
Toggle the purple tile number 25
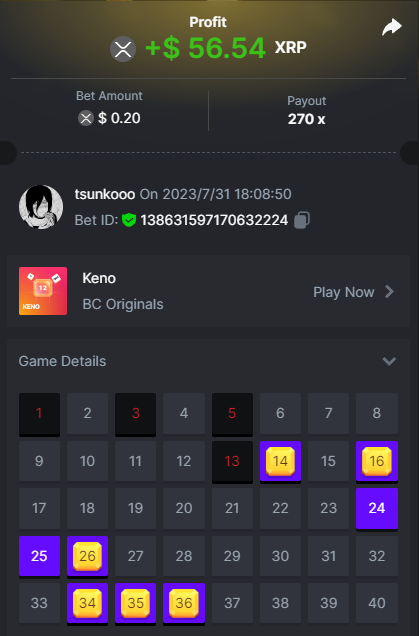pyautogui.click(x=39, y=556)
